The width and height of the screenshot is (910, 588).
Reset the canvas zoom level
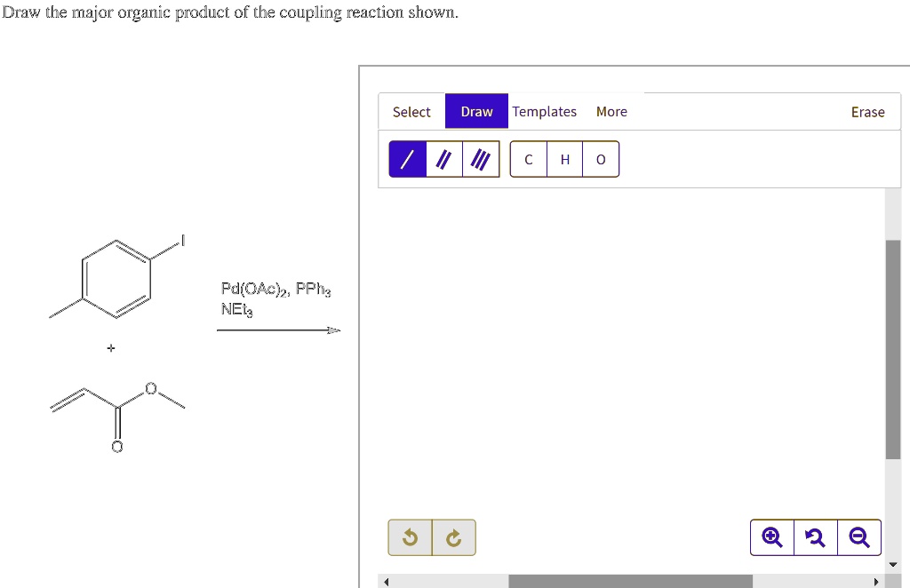816,537
